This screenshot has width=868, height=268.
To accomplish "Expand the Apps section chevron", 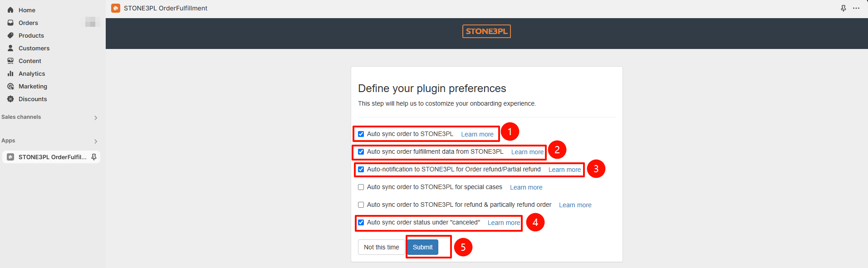I will coord(96,141).
